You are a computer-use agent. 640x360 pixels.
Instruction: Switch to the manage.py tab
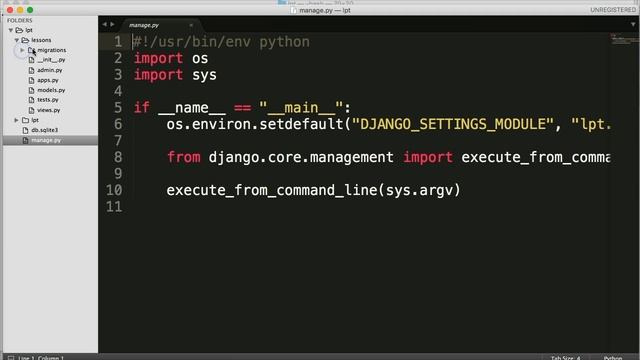144,25
